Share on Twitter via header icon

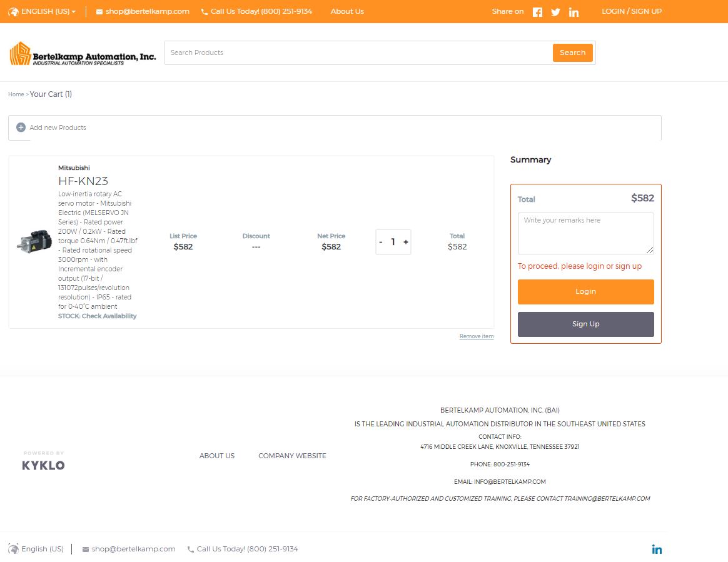point(555,12)
